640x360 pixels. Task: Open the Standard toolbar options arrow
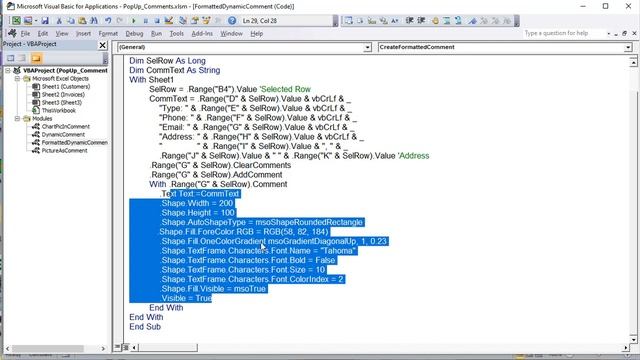coord(336,21)
